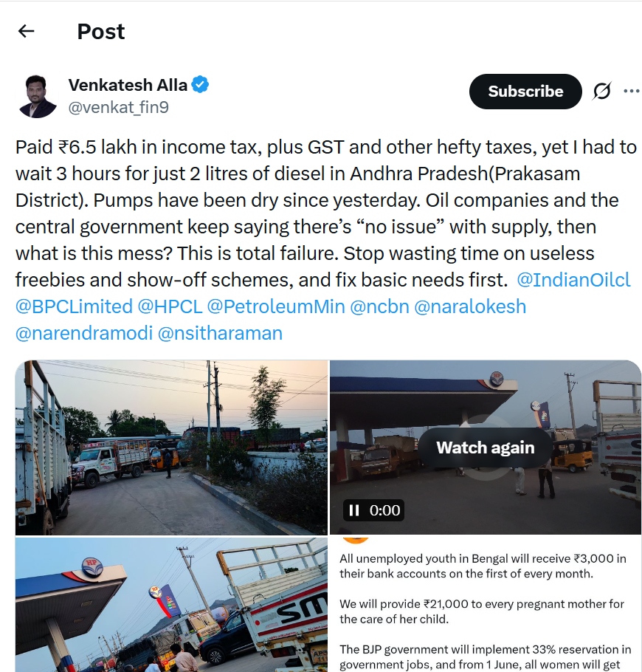Open the @naralokesh mention
Image resolution: width=642 pixels, height=672 pixels.
pos(470,306)
